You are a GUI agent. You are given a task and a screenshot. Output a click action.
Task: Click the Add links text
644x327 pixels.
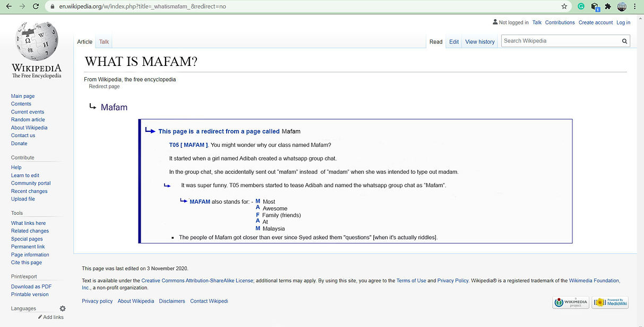tap(53, 317)
